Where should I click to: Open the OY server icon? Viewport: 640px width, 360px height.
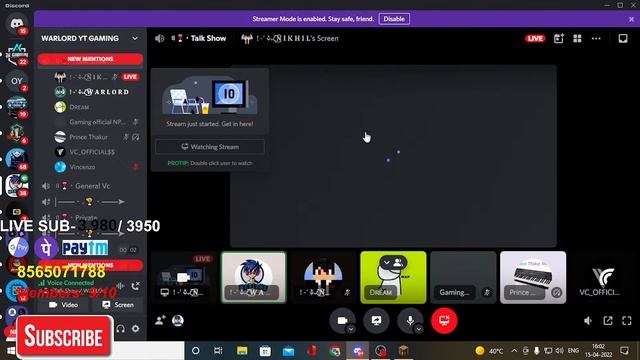(x=16, y=81)
